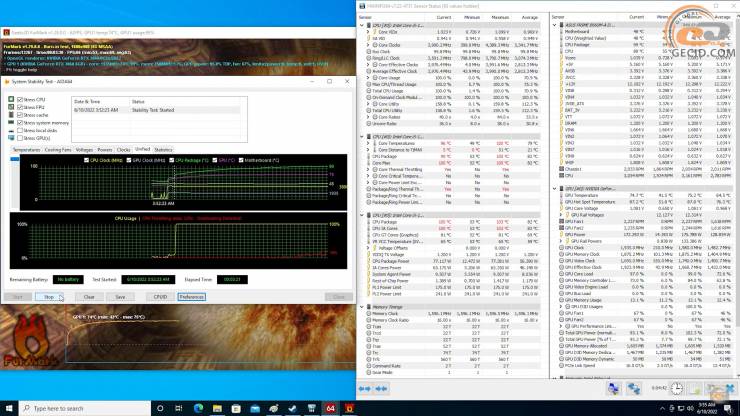Expand the GPU Rail Voltages row
Image resolution: width=740 pixels, height=416 pixels.
(561, 215)
